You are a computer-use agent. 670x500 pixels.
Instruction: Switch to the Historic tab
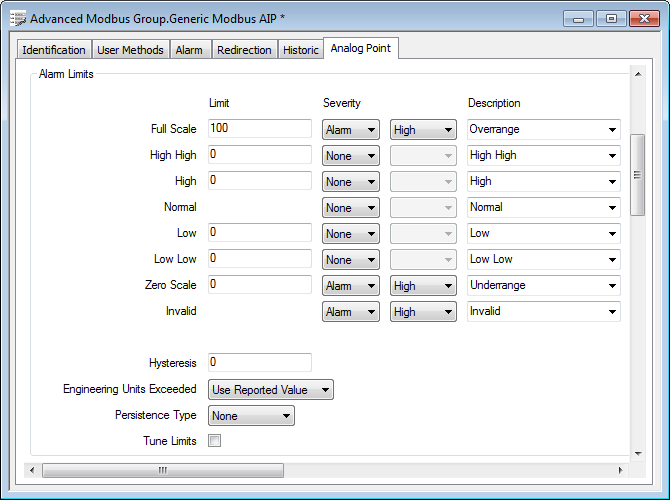click(300, 50)
